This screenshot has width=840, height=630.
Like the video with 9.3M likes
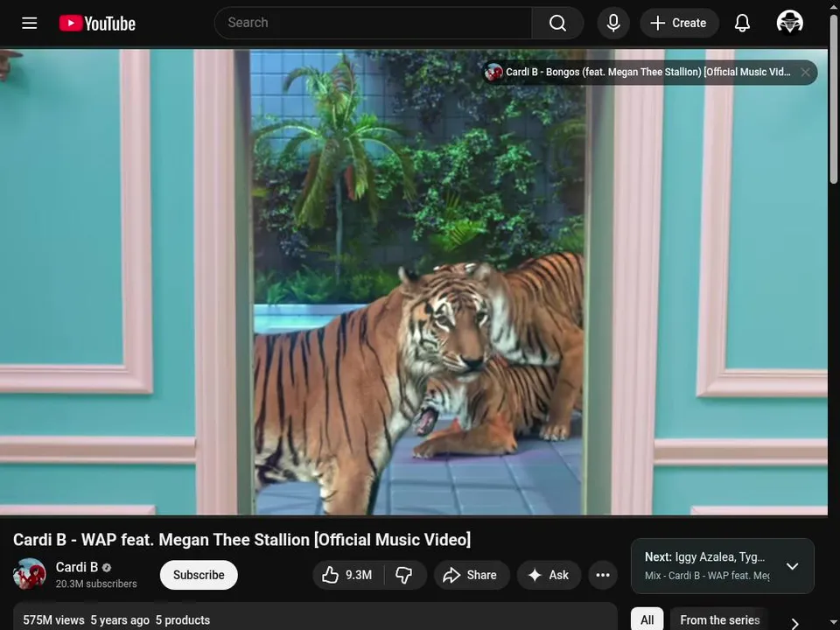click(x=347, y=575)
